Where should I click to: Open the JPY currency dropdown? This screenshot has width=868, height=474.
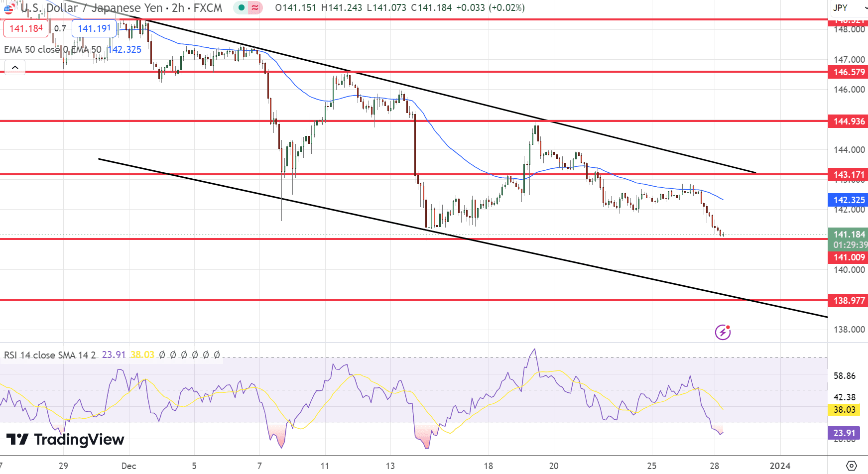click(850, 7)
